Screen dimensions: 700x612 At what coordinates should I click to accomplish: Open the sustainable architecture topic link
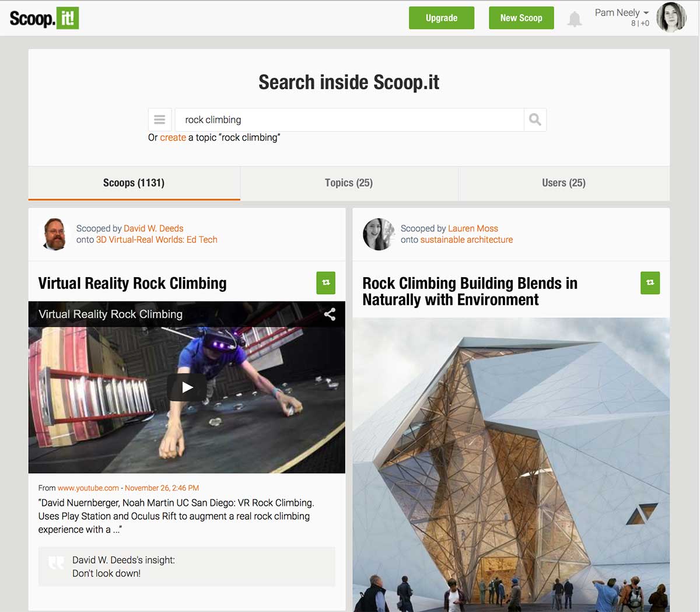(467, 240)
